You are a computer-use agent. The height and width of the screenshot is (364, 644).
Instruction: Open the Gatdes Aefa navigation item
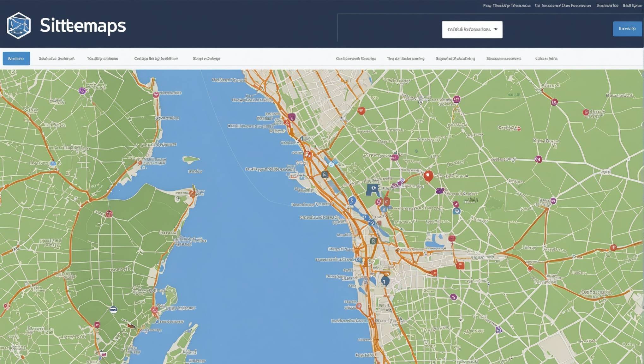click(x=546, y=58)
